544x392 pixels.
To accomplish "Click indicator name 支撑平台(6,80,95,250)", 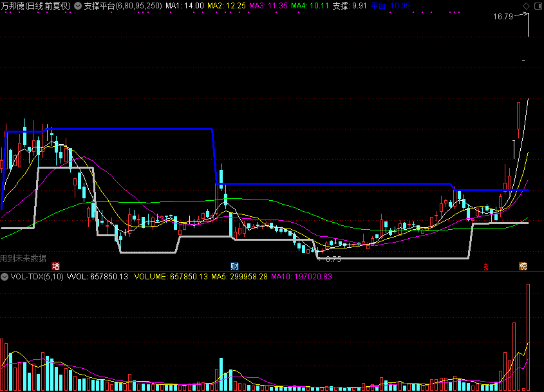I will coord(123,6).
